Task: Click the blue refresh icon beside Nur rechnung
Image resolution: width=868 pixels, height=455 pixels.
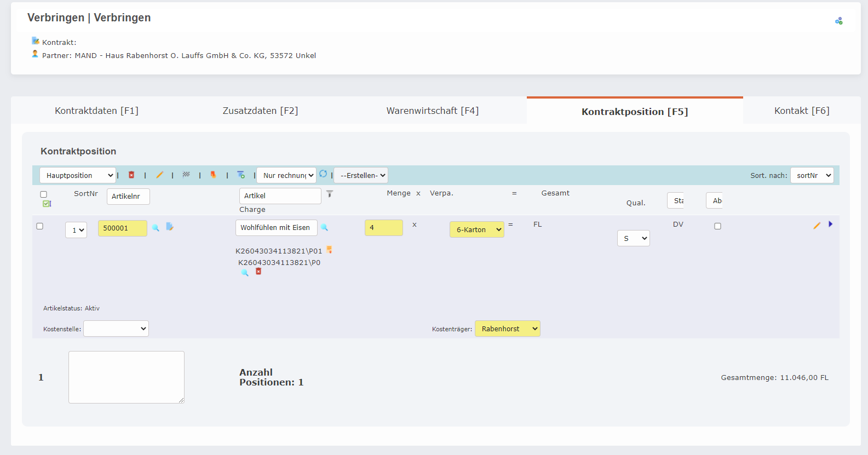Action: pos(323,174)
